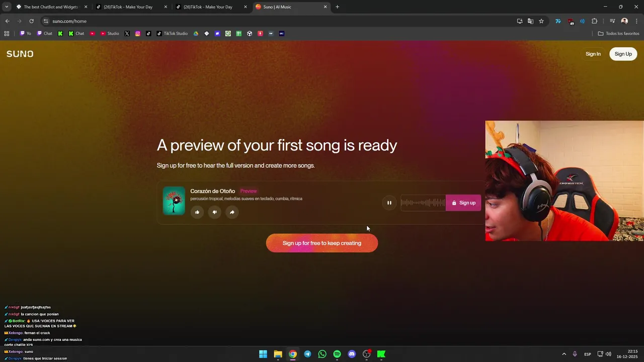Open the TikTok Studio bookmark
The height and width of the screenshot is (362, 644).
[172, 34]
